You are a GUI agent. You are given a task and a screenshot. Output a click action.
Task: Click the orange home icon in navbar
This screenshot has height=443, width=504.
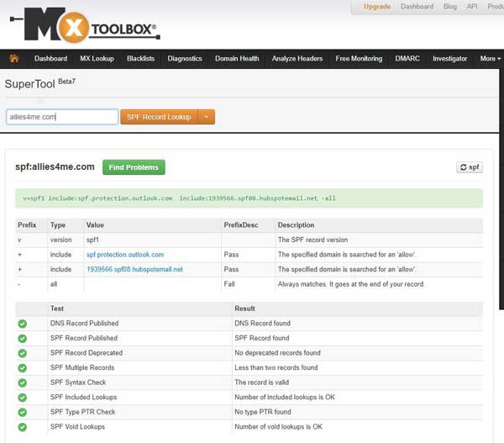pyautogui.click(x=13, y=59)
